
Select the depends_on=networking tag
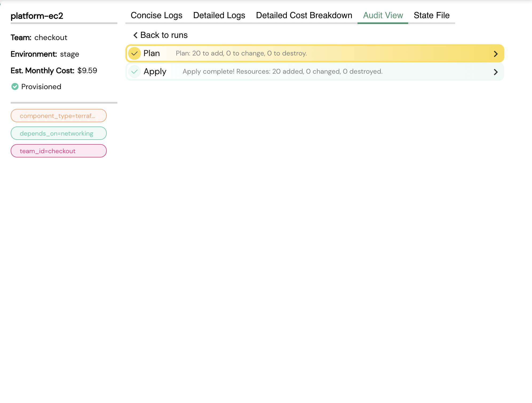click(x=59, y=133)
